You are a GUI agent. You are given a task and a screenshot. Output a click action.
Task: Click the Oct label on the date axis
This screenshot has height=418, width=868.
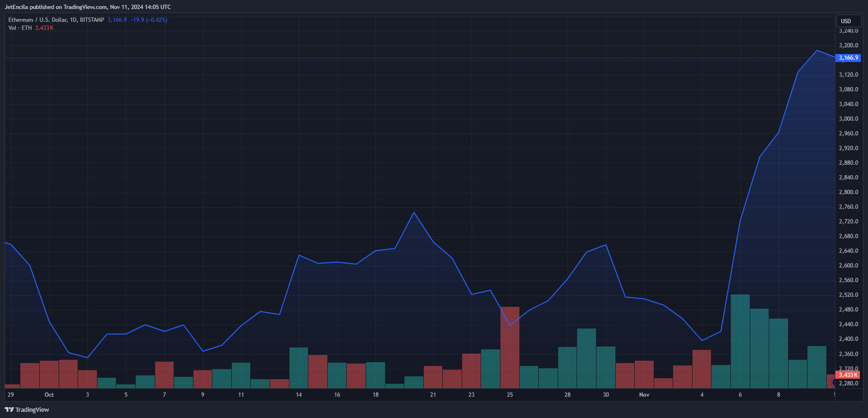click(x=49, y=395)
